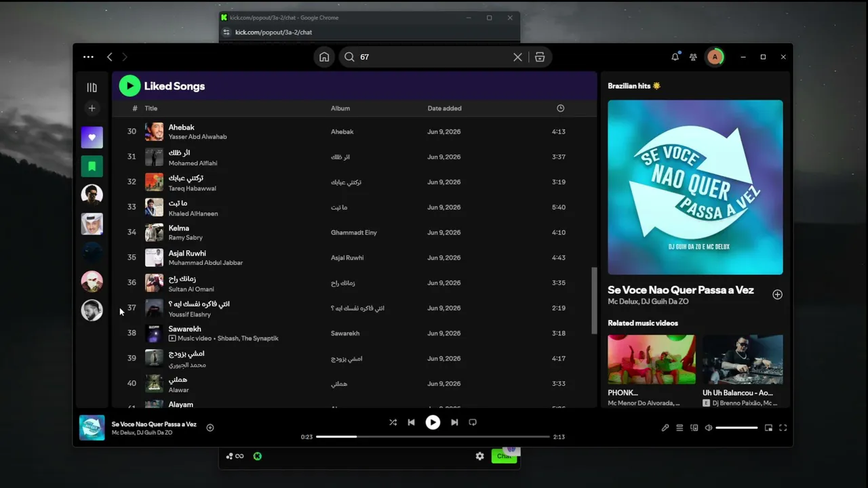Switch the player to full screen
Viewport: 868px width, 488px height.
pyautogui.click(x=783, y=428)
